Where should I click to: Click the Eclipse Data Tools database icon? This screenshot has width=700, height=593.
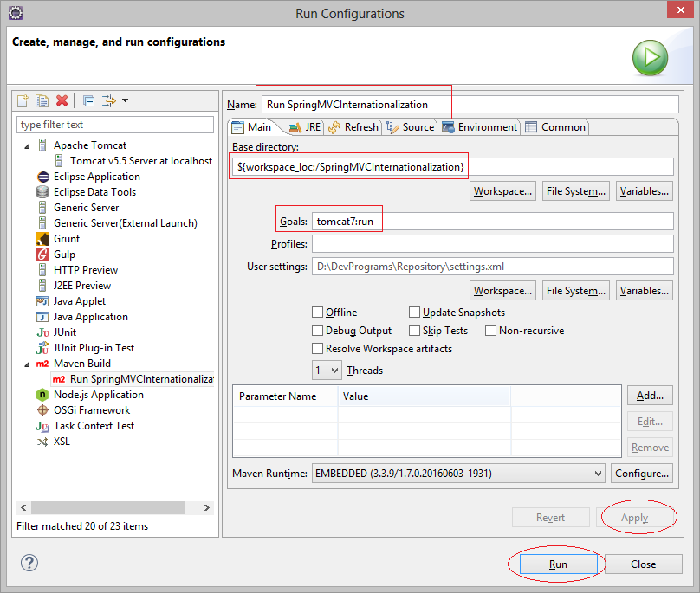tap(42, 192)
